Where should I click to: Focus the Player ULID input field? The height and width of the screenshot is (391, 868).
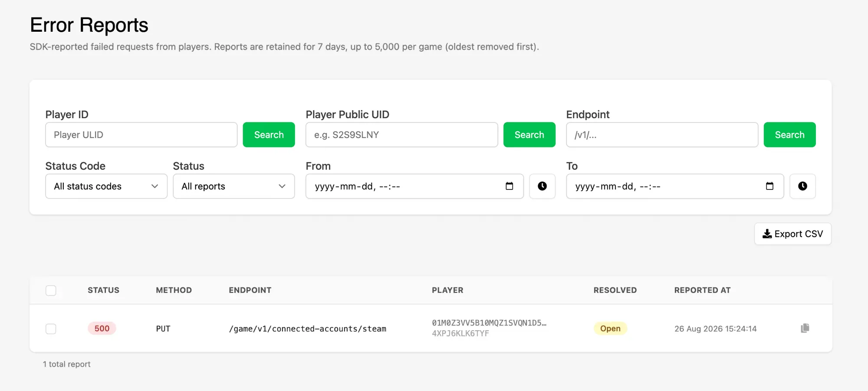[141, 135]
